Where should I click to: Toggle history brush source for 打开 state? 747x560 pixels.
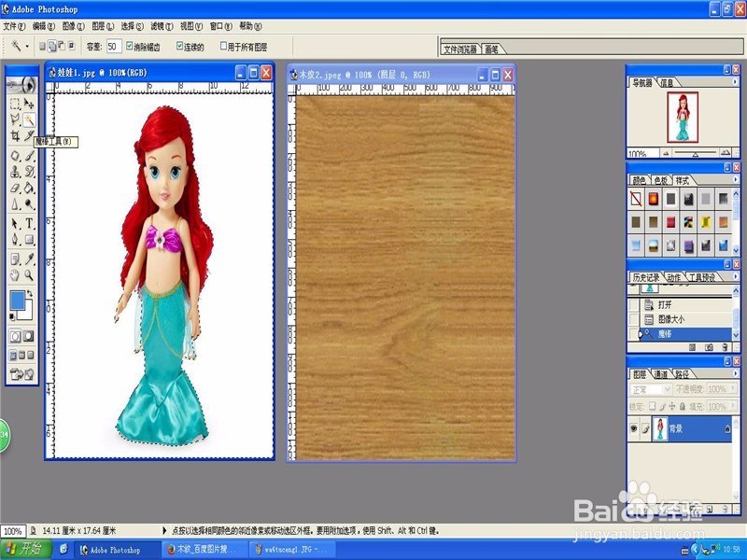point(634,305)
